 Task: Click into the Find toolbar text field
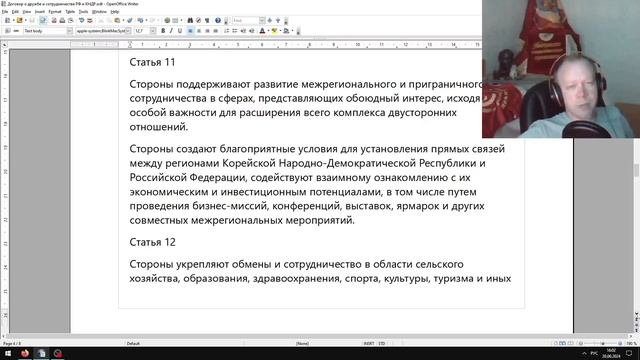245,20
